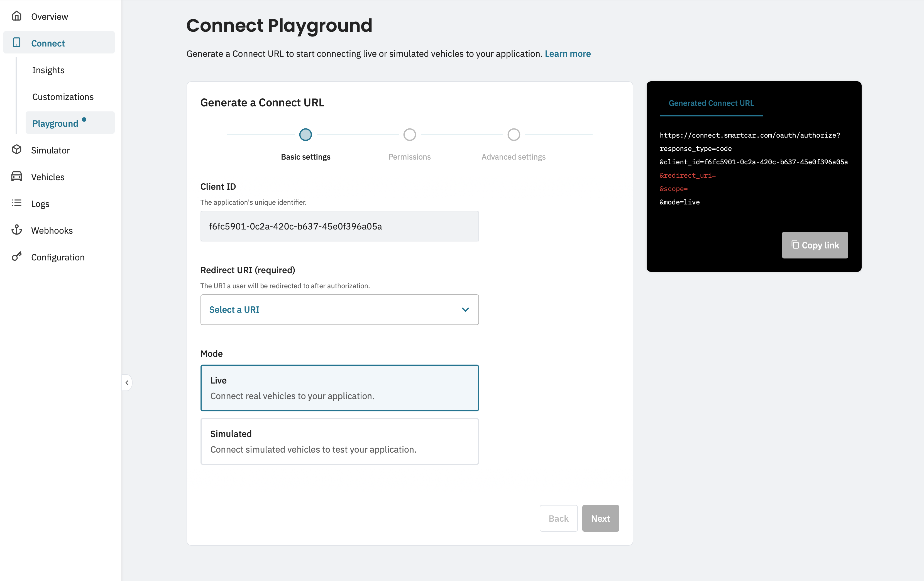Click the Connect phone icon in sidebar
The image size is (924, 581).
point(16,43)
